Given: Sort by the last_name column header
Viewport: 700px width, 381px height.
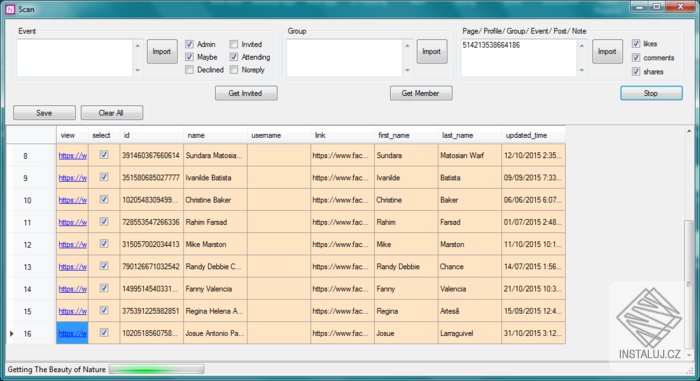Looking at the screenshot, I should click(470, 135).
